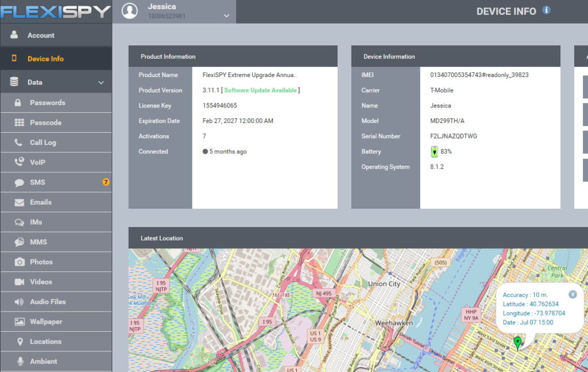Click the green location marker on map
588x372 pixels.
coord(518,343)
